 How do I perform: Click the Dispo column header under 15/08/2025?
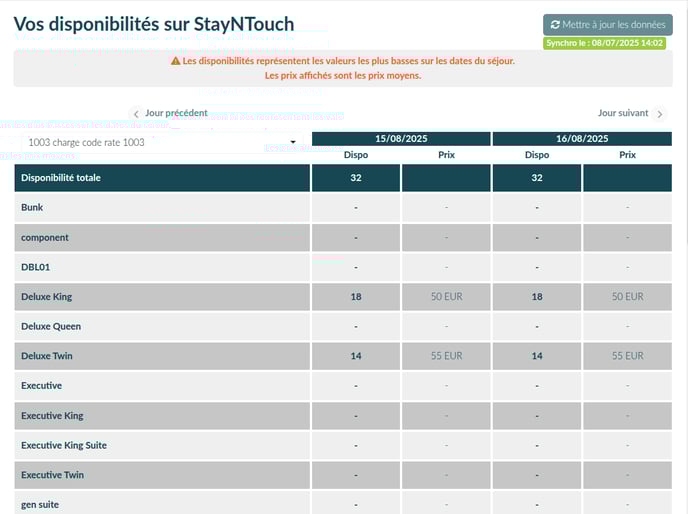[x=356, y=155]
